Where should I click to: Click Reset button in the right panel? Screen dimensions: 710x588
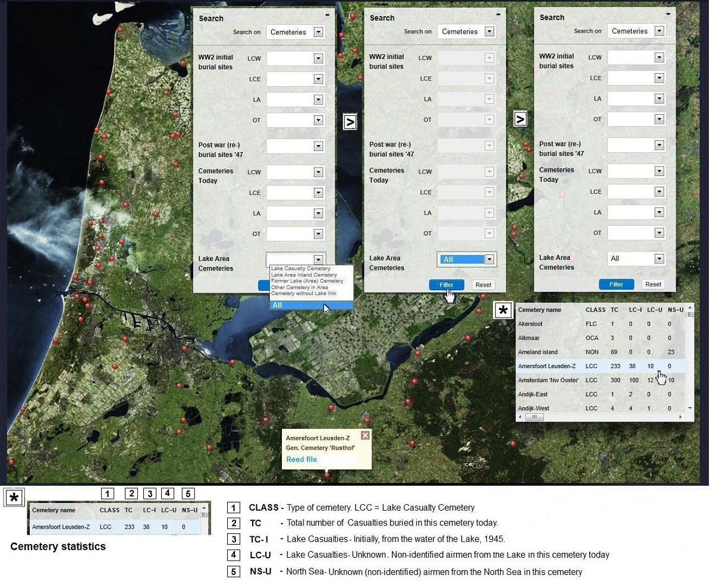(x=653, y=284)
